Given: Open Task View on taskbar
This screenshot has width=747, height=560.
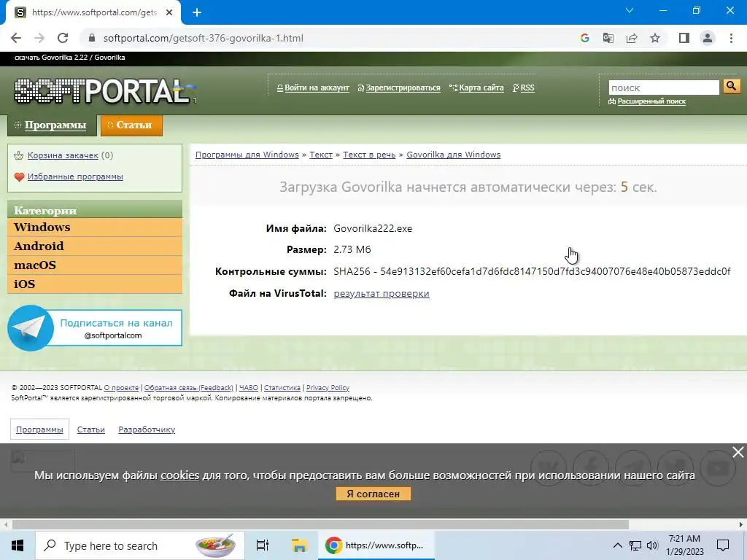Looking at the screenshot, I should pos(263,545).
